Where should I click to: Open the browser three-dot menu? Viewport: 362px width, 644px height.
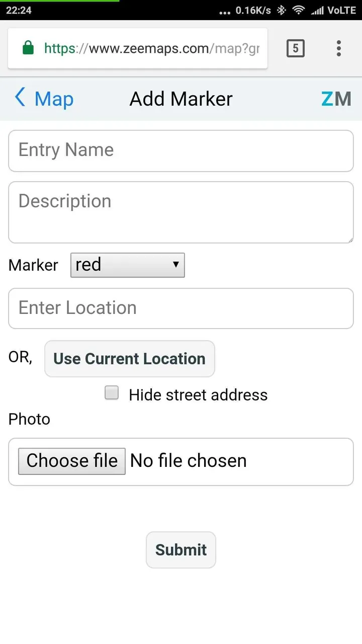tap(339, 48)
